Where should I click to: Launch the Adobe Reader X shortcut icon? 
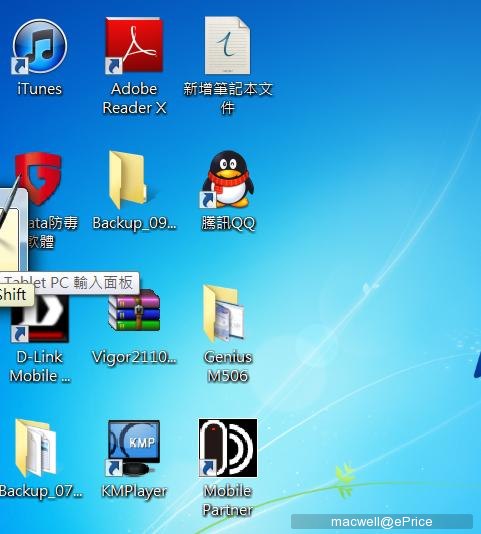tap(134, 45)
